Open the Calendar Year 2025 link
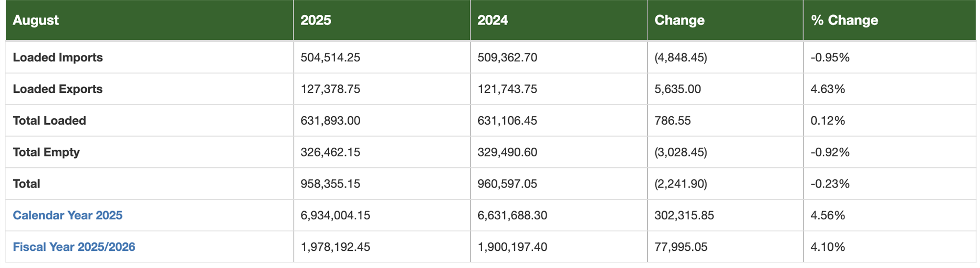This screenshot has height=268, width=980. (x=68, y=215)
